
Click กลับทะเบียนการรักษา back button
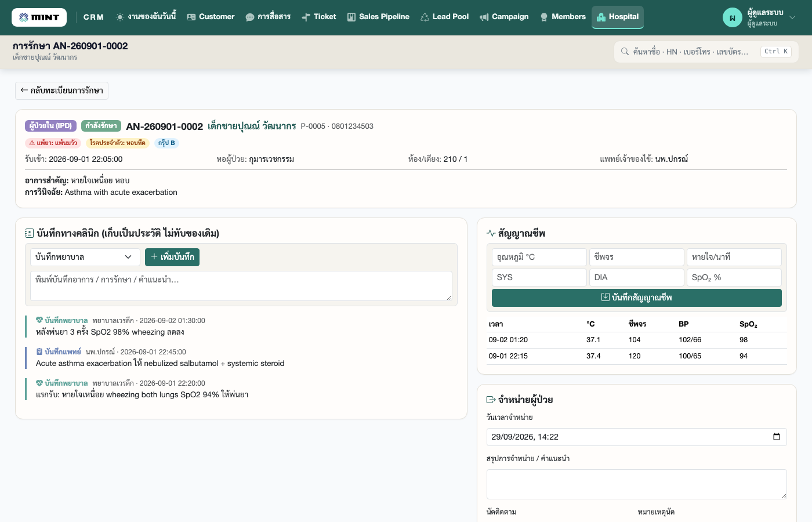click(x=61, y=90)
